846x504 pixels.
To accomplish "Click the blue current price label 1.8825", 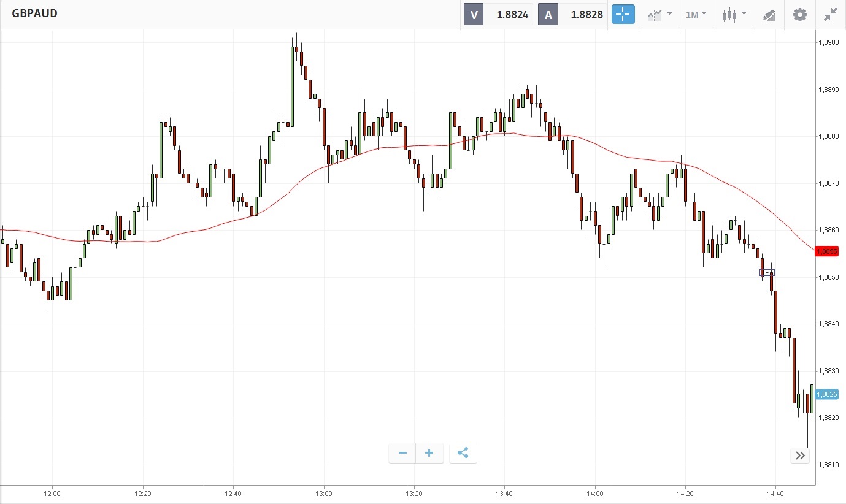I will click(x=826, y=394).
